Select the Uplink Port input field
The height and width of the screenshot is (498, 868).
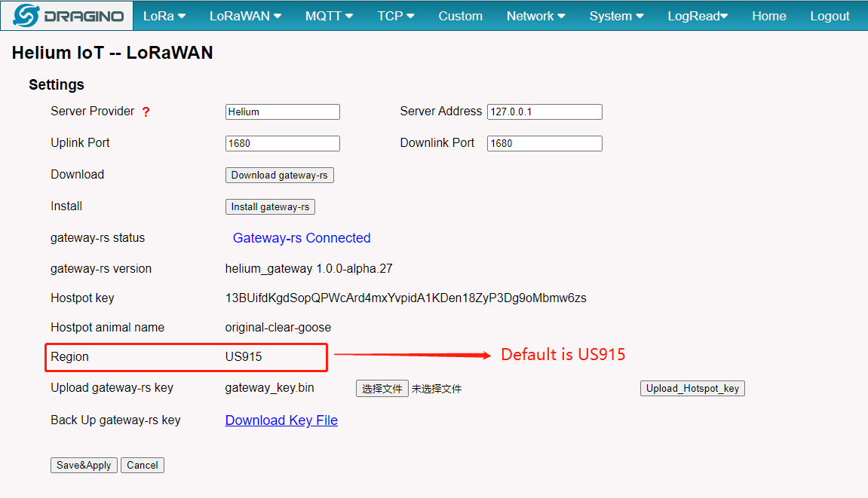[282, 143]
